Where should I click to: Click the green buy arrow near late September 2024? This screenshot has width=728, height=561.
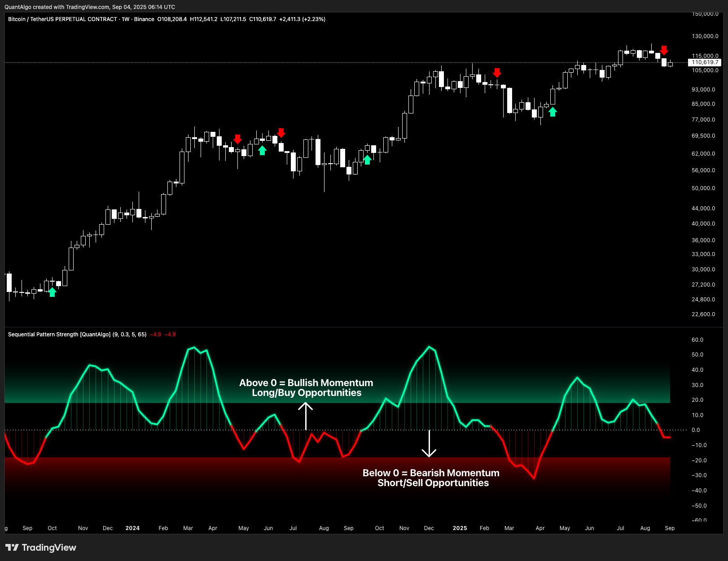click(x=368, y=160)
